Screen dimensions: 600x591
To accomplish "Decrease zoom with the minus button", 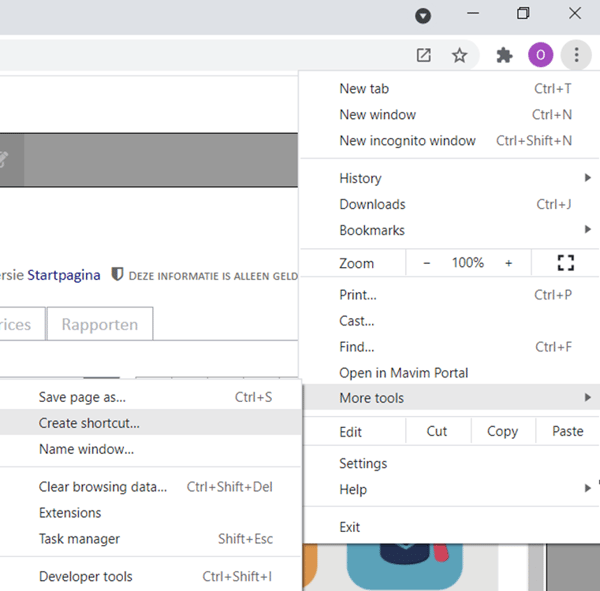I will [427, 263].
